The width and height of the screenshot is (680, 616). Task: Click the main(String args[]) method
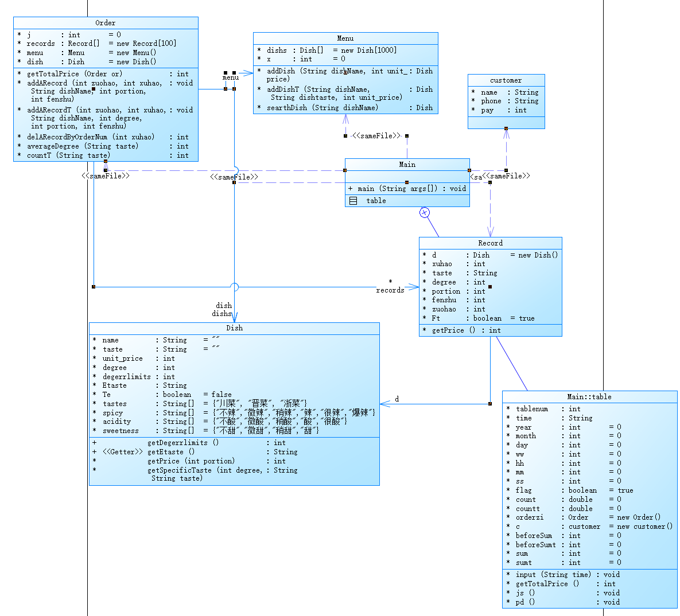[407, 189]
